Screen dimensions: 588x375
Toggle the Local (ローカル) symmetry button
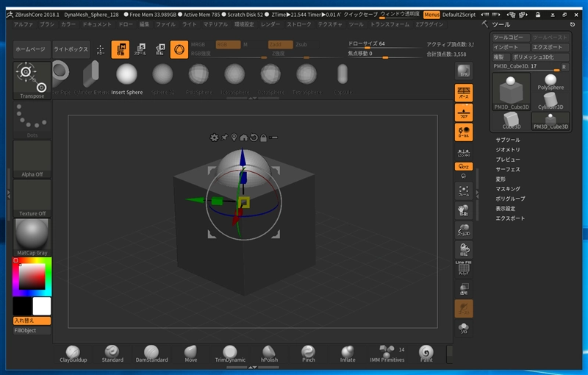[x=464, y=132]
